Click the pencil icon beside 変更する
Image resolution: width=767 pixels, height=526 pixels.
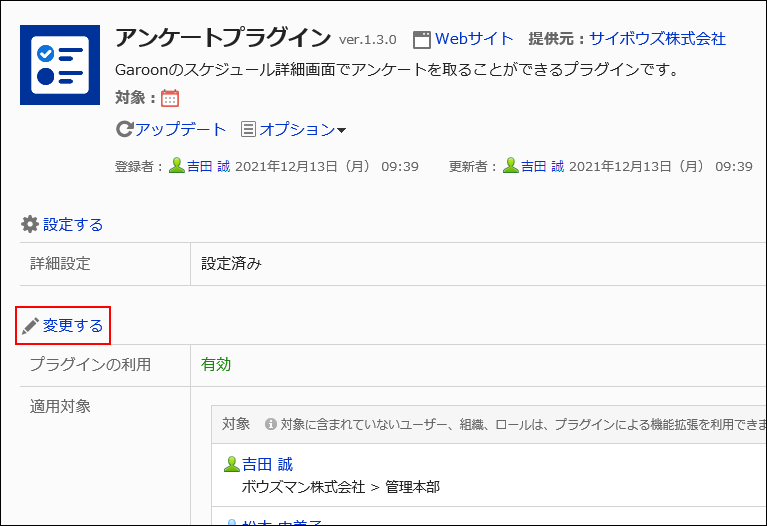30,325
